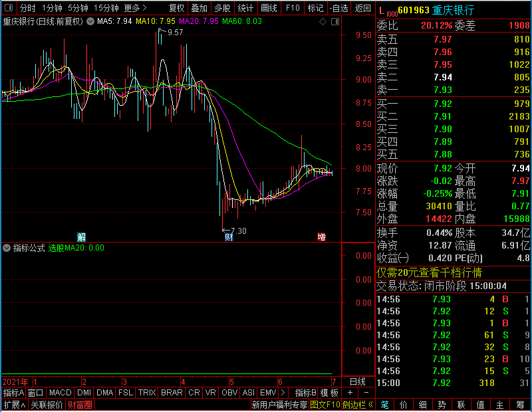
Task: Open the 复权 adjustment option
Action: (176, 8)
